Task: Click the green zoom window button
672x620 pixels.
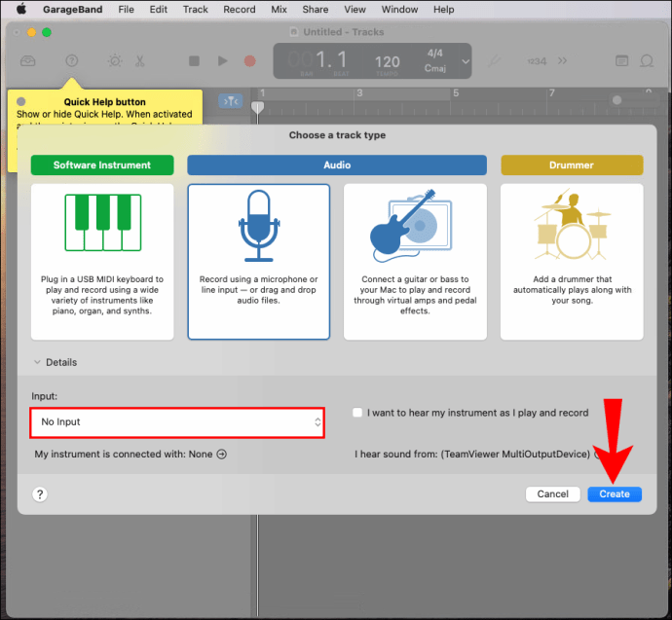Action: click(x=47, y=32)
